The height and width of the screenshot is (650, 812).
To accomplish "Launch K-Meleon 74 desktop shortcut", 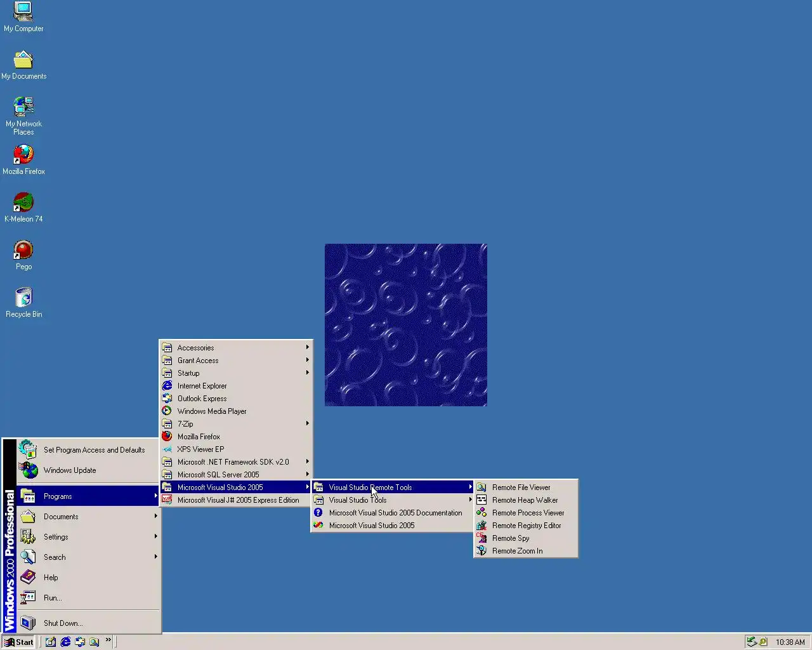I will tap(23, 208).
